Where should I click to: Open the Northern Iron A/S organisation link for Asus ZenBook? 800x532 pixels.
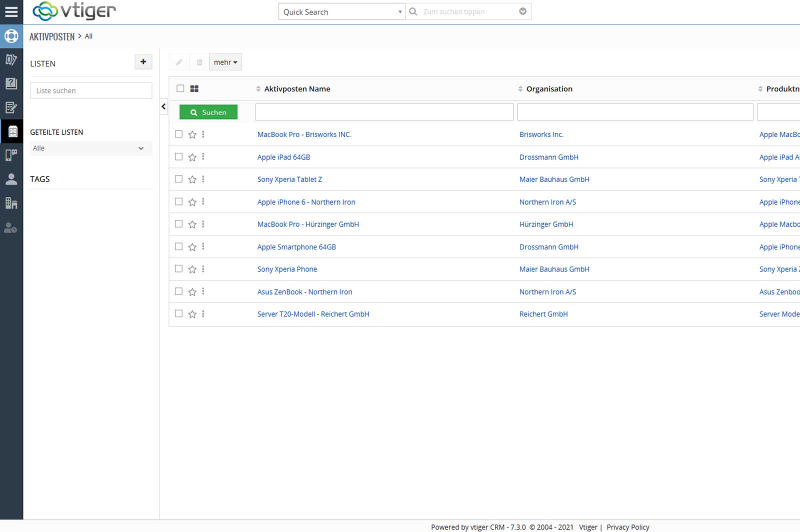(x=547, y=292)
